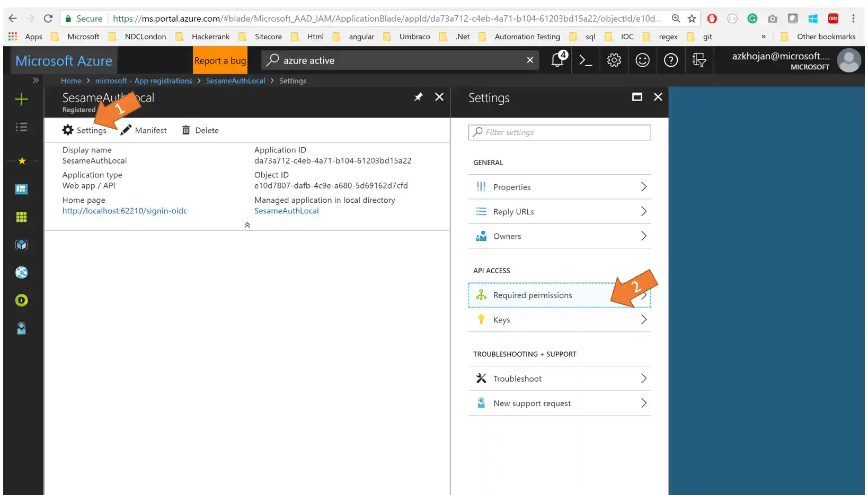Edit the app Manifest via the pencil icon
This screenshot has height=495, width=868.
[143, 130]
